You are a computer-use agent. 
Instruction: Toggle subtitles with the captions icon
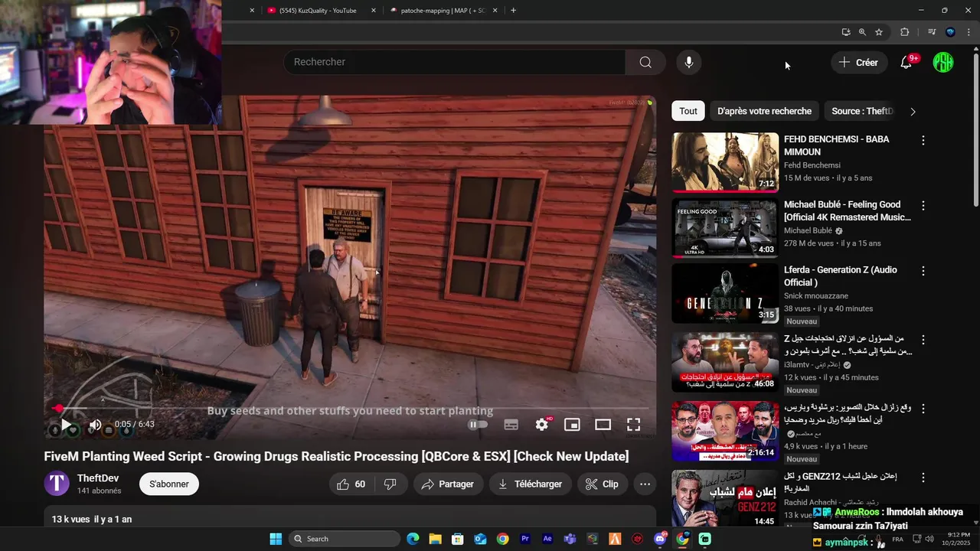click(x=511, y=425)
